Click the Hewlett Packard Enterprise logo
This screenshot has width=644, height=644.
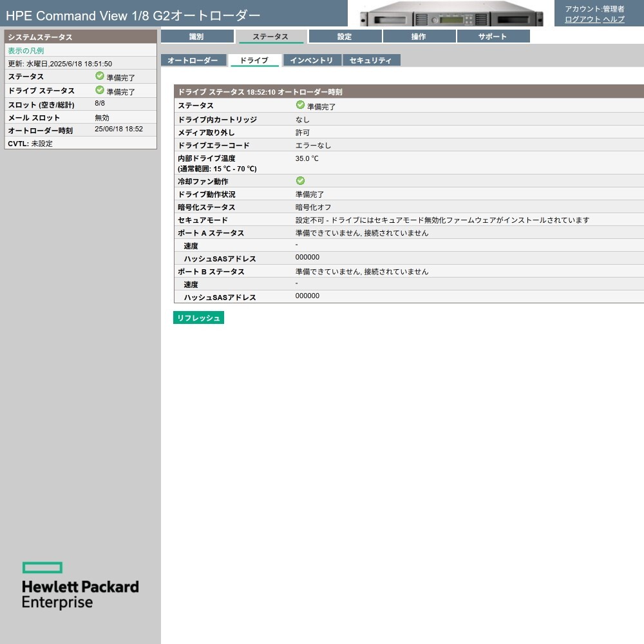[x=80, y=585]
